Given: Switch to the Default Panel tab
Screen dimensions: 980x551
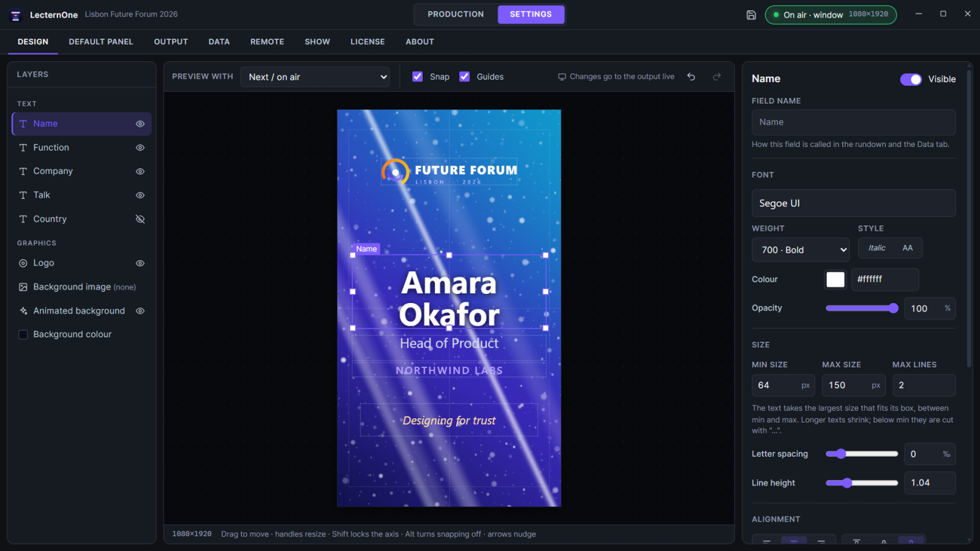Looking at the screenshot, I should [101, 42].
